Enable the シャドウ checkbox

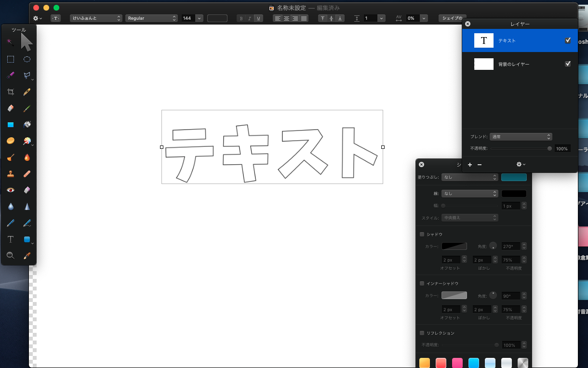click(422, 234)
